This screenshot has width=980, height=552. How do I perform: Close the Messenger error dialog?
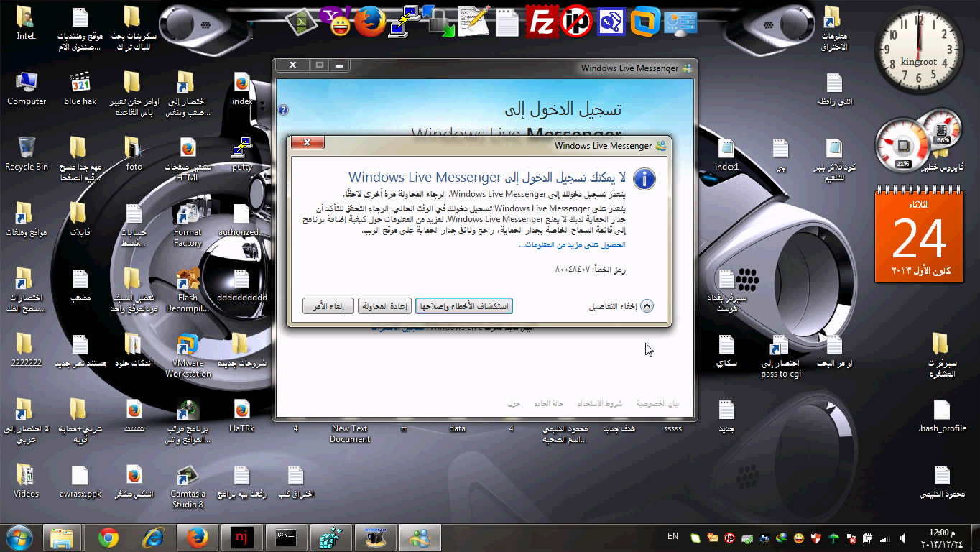[x=308, y=142]
